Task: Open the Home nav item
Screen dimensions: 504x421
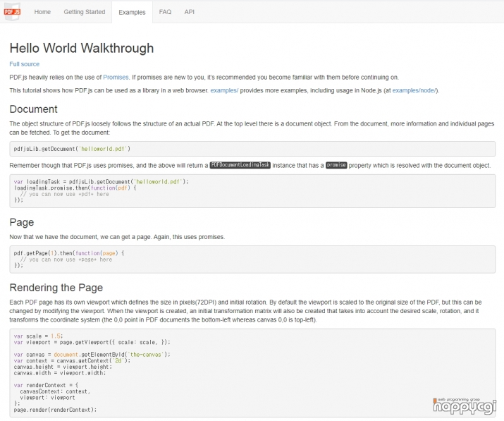Action: tap(42, 12)
